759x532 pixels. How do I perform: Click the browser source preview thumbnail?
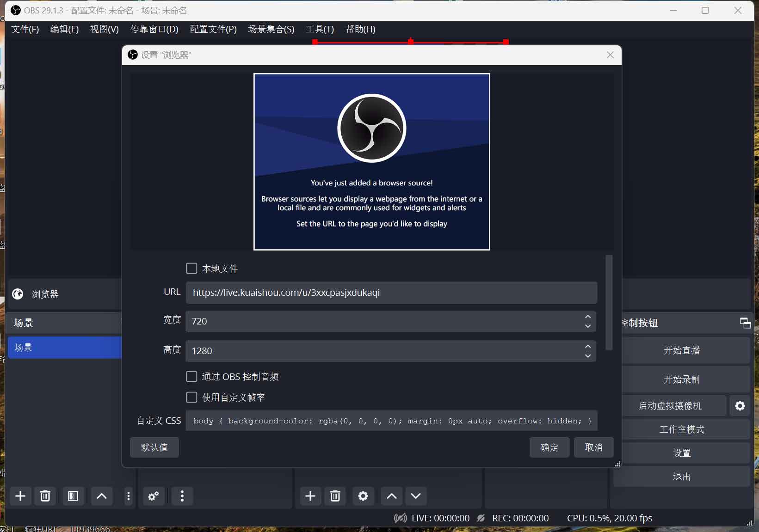(372, 162)
